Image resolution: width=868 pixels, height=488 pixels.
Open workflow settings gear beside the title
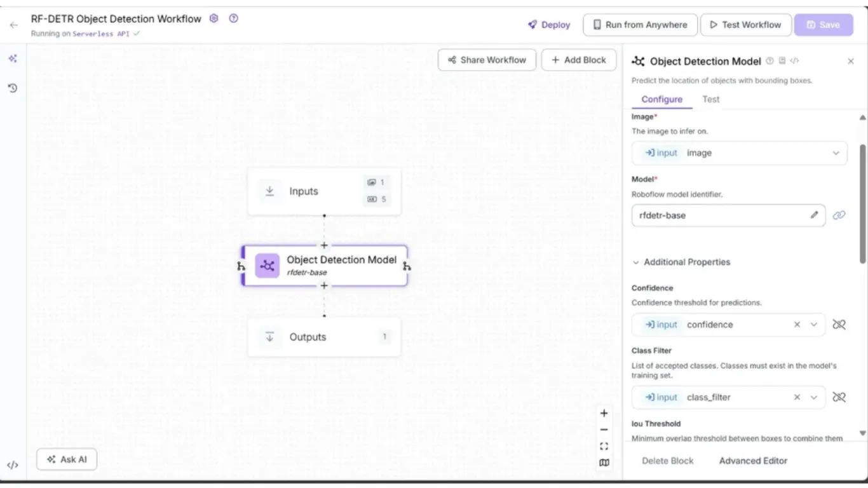pos(214,18)
